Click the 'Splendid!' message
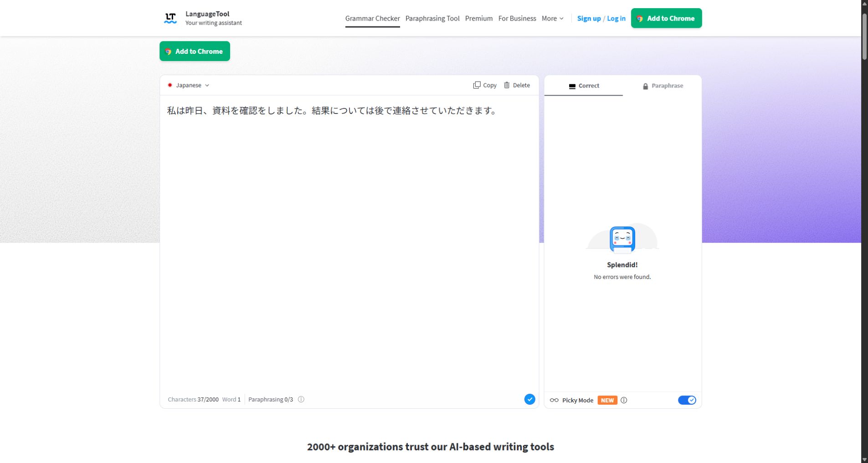 pos(622,265)
